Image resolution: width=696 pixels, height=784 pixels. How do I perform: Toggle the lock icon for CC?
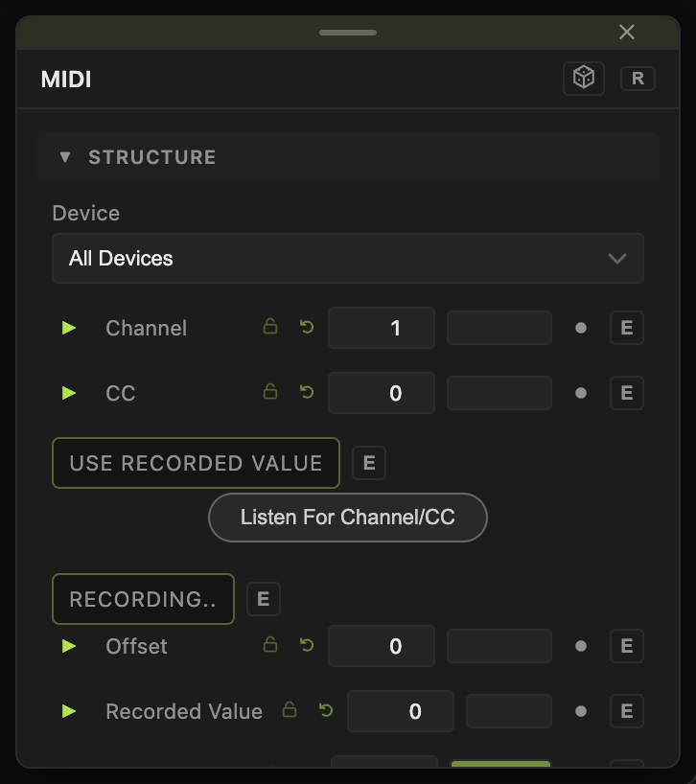pyautogui.click(x=270, y=391)
